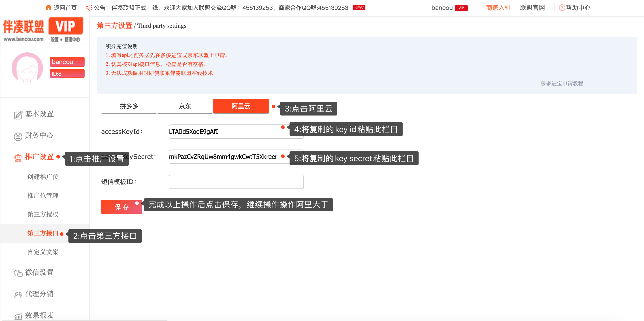Open 多多进宝申请教程 tutorial link
Image resolution: width=644 pixels, height=321 pixels.
[x=562, y=83]
